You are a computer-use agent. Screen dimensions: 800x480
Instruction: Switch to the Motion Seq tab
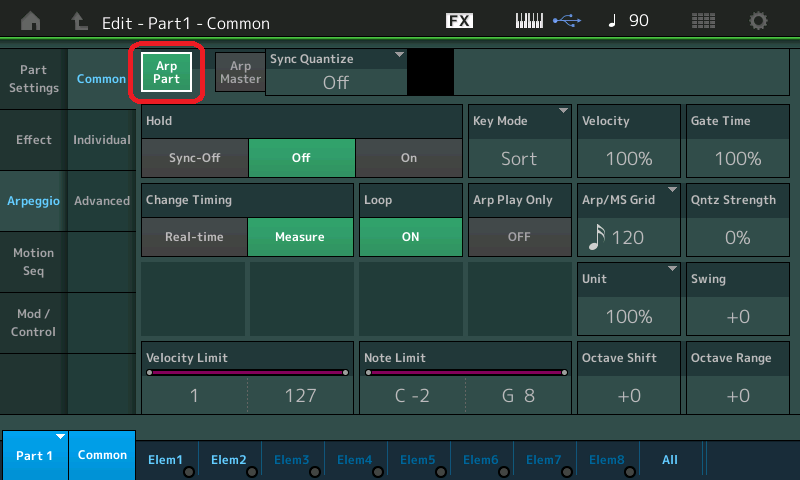(33, 262)
